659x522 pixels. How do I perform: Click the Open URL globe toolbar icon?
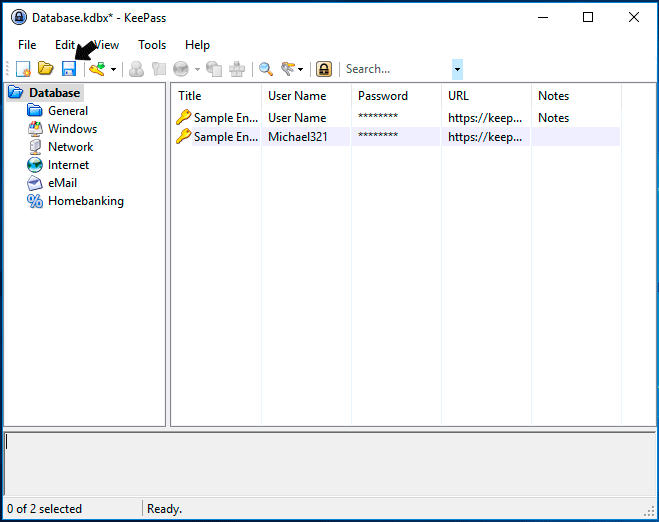(181, 69)
